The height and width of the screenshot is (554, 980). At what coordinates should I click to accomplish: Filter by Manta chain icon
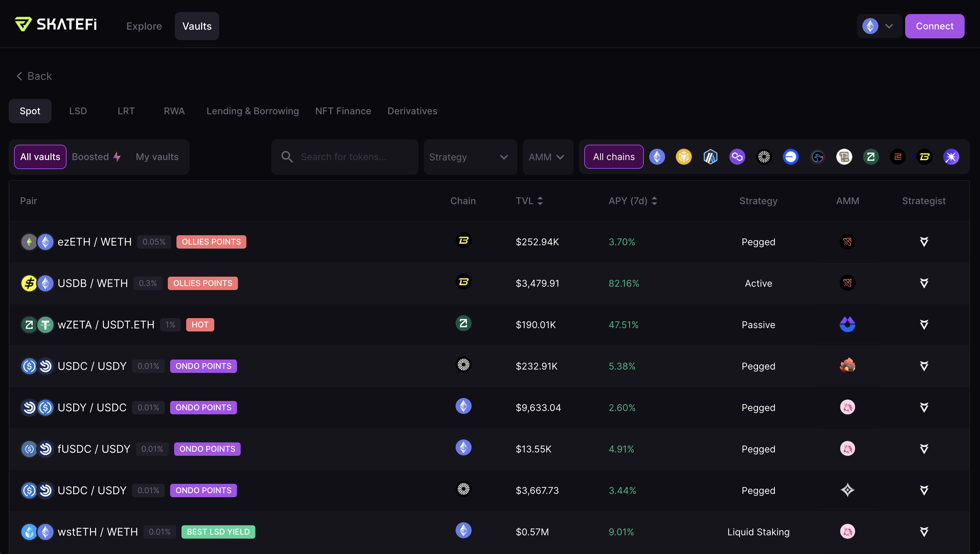(x=818, y=157)
